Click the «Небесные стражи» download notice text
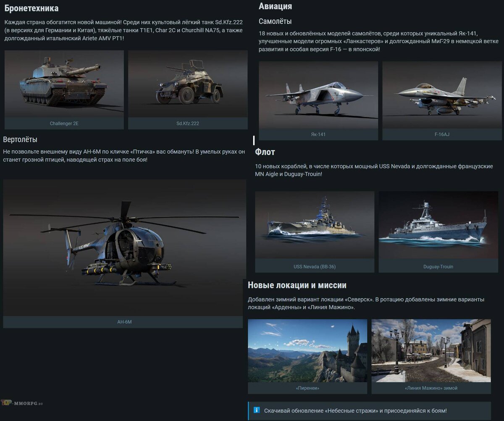Image resolution: width=504 pixels, height=421 pixels. (355, 410)
